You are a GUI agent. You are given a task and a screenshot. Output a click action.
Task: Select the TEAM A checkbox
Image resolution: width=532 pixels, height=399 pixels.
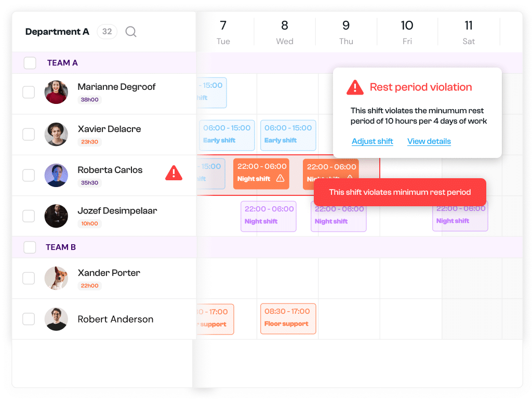[30, 63]
